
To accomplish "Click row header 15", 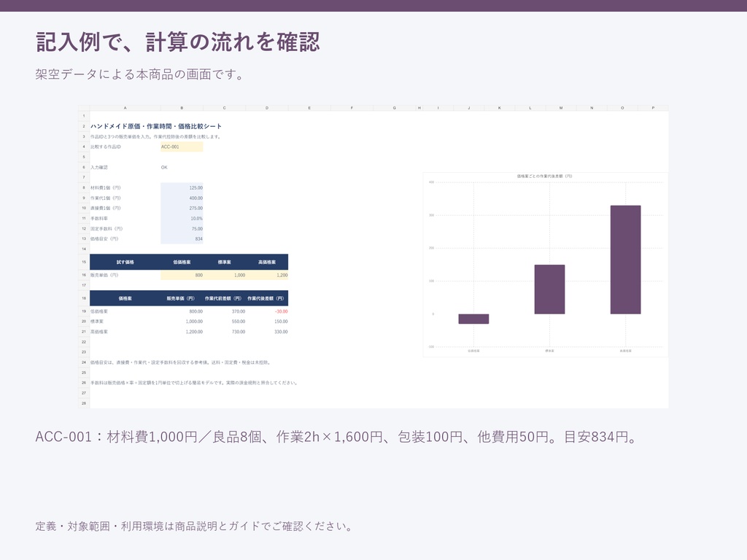I will [84, 262].
